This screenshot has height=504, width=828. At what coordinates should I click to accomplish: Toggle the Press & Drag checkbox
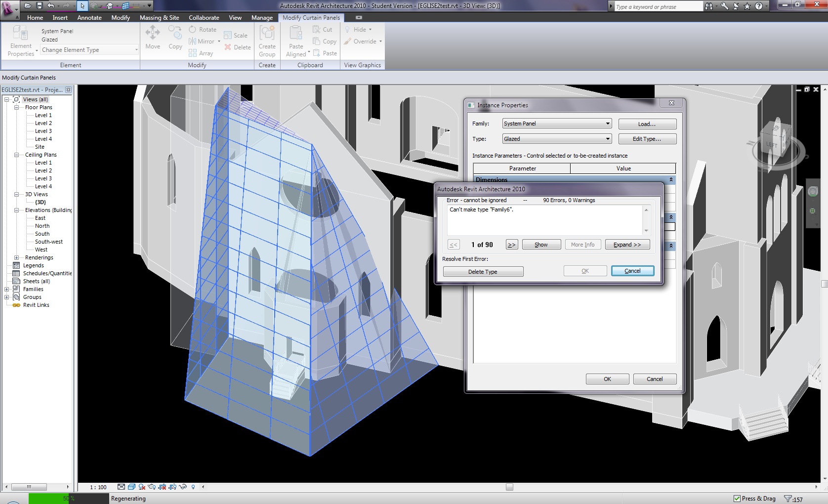[x=737, y=499]
